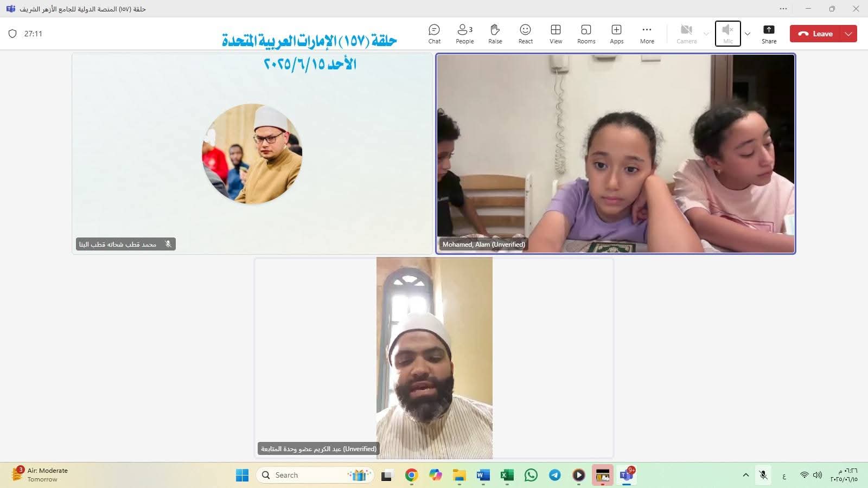
Task: Share your screen content
Action: pos(769,34)
